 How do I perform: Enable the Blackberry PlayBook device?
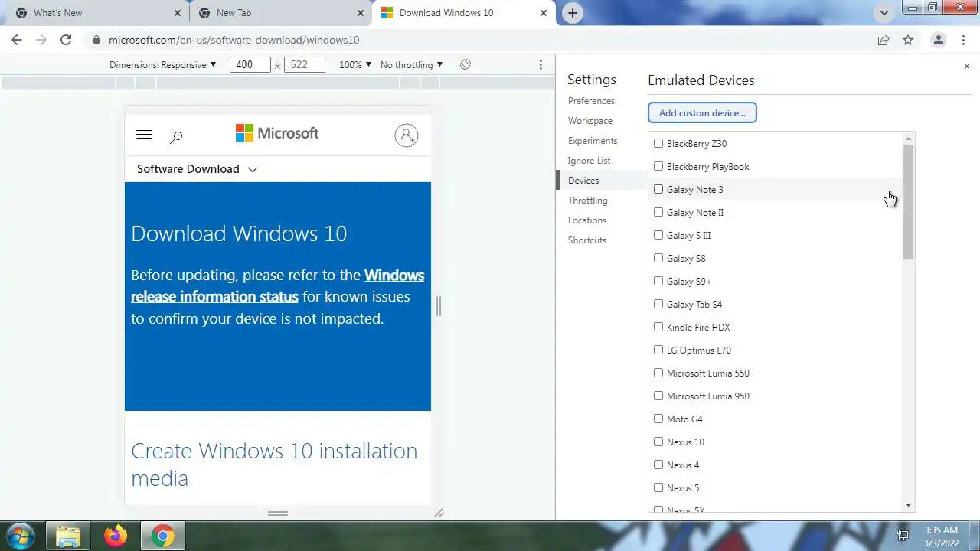(658, 166)
